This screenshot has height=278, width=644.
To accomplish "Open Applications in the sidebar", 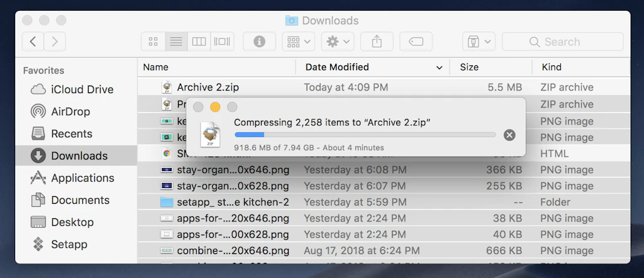I will click(76, 178).
